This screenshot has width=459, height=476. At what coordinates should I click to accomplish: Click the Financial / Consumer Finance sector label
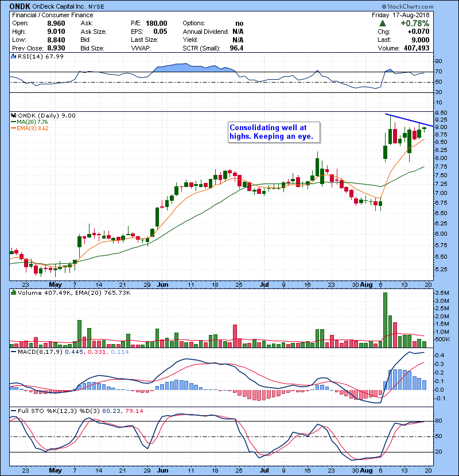pos(53,15)
